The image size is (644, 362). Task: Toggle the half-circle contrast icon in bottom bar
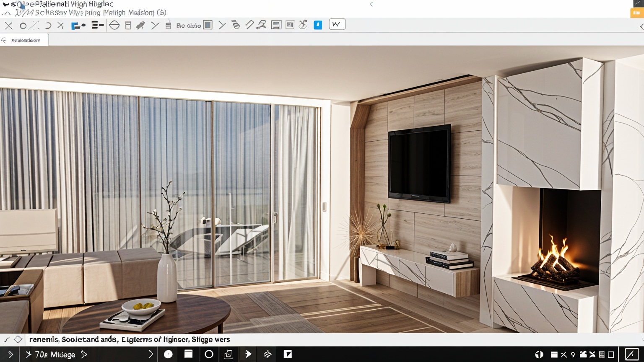coord(539,354)
